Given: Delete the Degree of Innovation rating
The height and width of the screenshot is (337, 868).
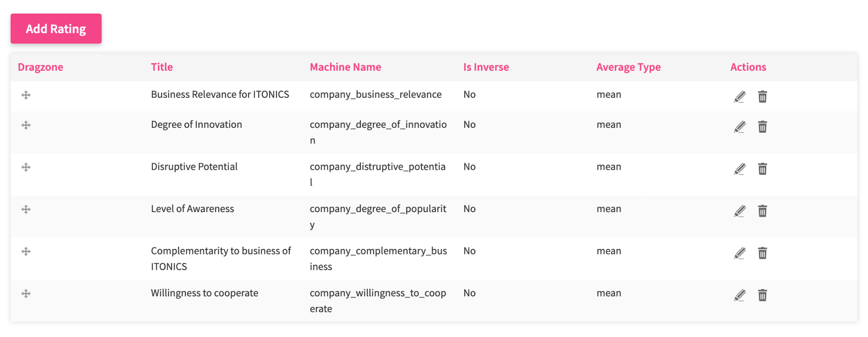Looking at the screenshot, I should pos(762,126).
